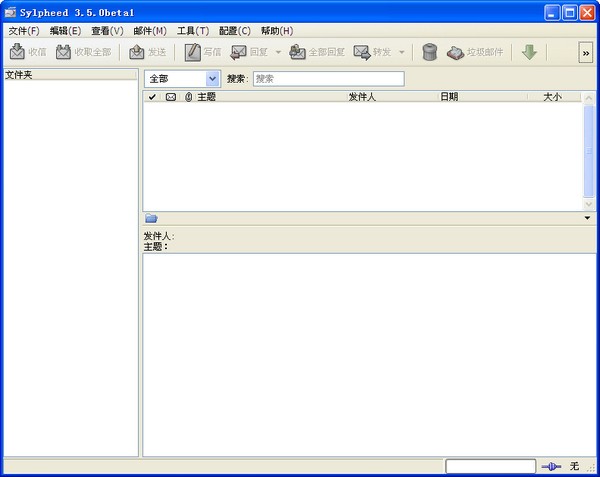Open the 配置(C) menu
This screenshot has height=477, width=600.
235,31
